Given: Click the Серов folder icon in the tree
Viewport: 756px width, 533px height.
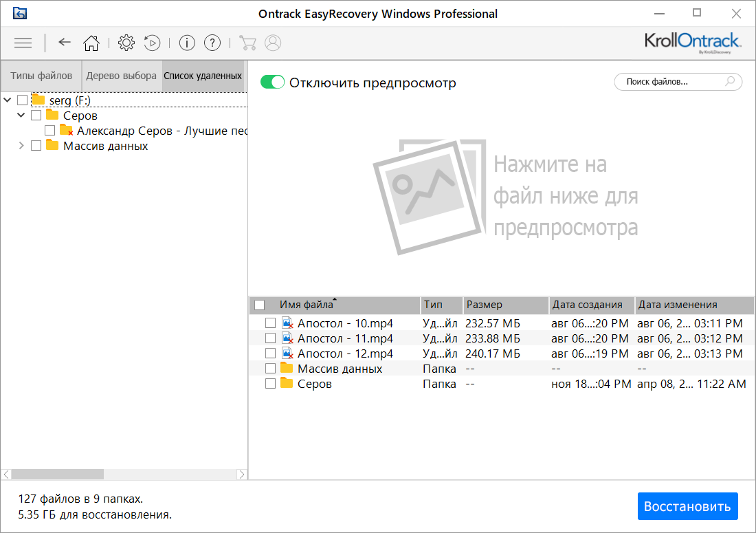Looking at the screenshot, I should 52,115.
